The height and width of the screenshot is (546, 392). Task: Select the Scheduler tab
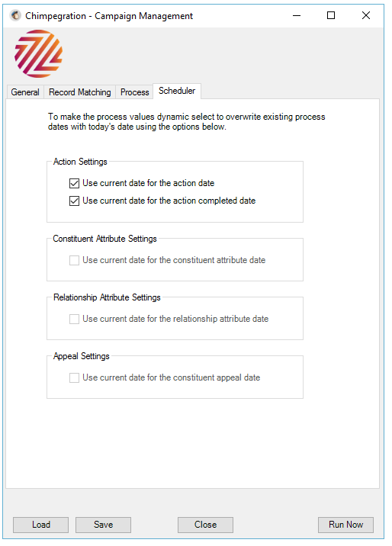click(177, 91)
